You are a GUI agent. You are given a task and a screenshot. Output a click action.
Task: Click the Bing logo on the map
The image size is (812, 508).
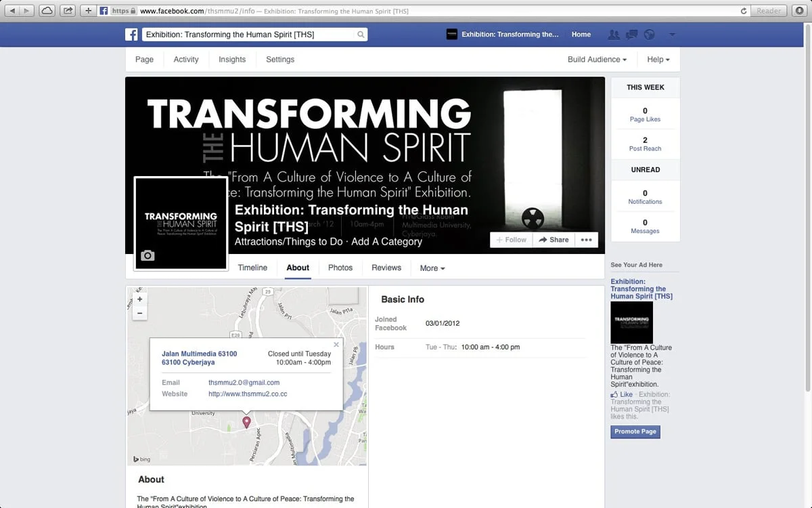142,459
